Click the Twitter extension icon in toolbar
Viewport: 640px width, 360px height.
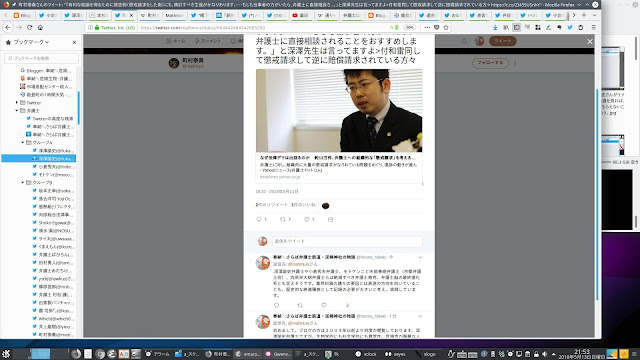pyautogui.click(x=570, y=27)
